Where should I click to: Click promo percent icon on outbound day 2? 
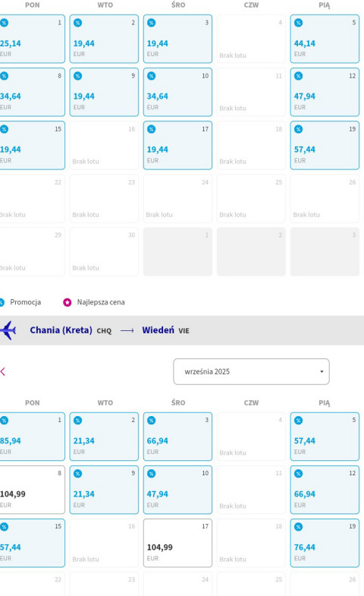pyautogui.click(x=78, y=23)
